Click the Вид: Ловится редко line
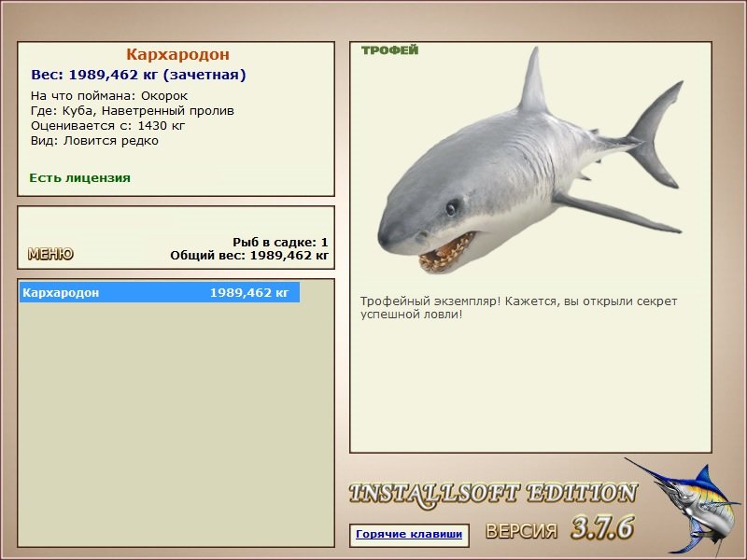Screen dimensions: 747x560 click(x=94, y=141)
